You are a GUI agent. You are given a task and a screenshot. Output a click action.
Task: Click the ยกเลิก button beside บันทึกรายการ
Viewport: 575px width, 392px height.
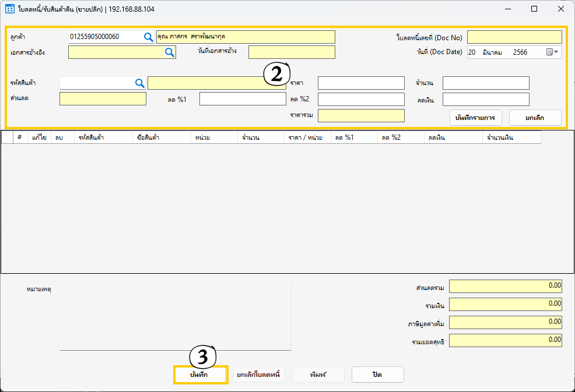click(x=535, y=118)
